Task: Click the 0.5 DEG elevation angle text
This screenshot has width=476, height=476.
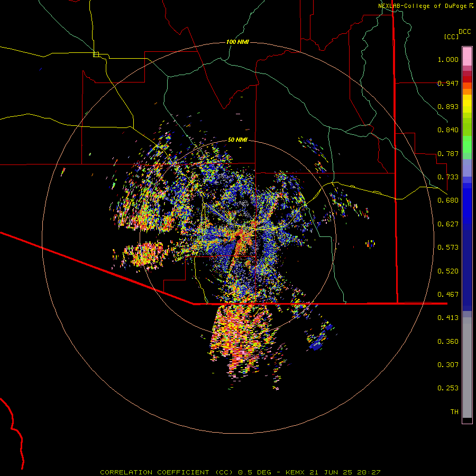Action: click(x=254, y=472)
